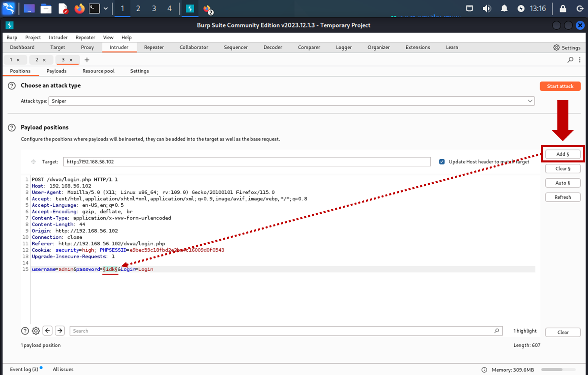Click help icon for Choose an attack type
This screenshot has width=588, height=375.
click(12, 86)
